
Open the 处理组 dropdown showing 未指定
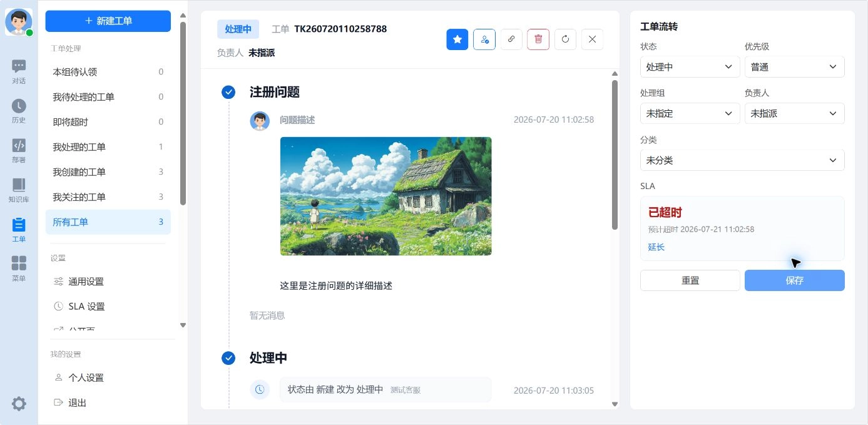click(x=690, y=113)
